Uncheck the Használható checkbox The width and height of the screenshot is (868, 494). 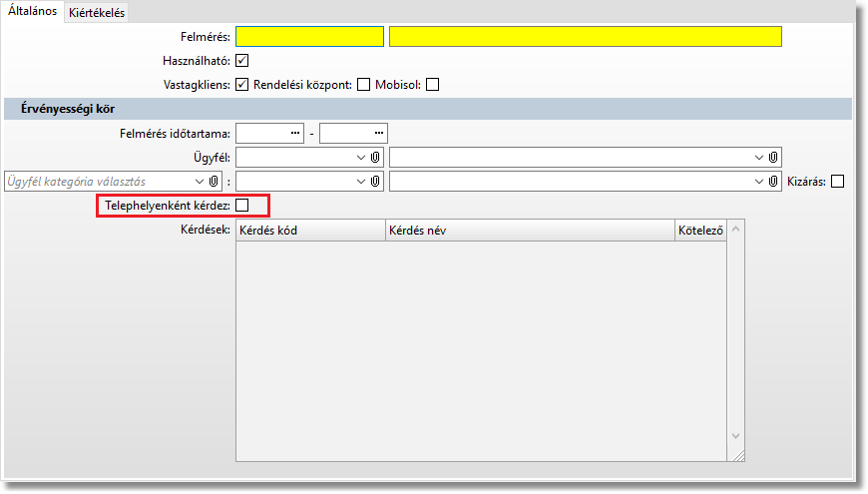click(241, 60)
